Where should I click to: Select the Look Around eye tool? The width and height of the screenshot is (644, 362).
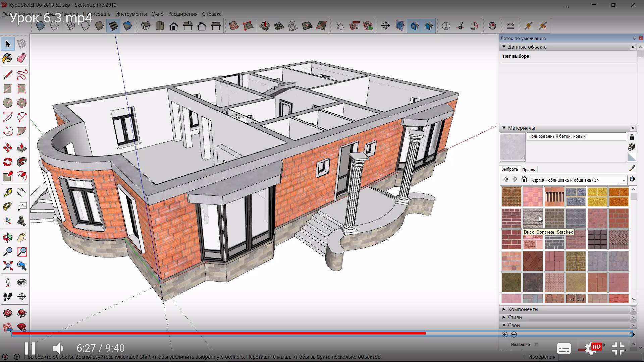[x=21, y=282]
